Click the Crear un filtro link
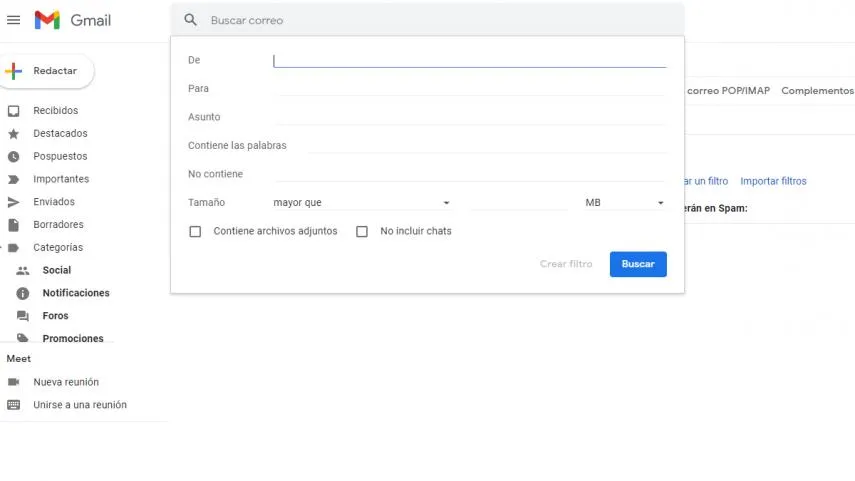 (x=706, y=181)
